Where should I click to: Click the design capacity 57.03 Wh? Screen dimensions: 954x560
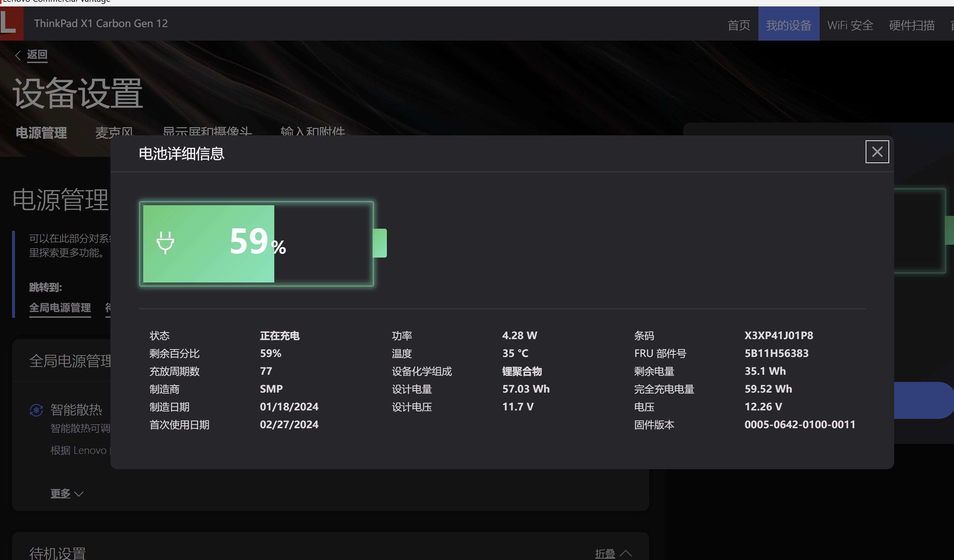pyautogui.click(x=526, y=389)
